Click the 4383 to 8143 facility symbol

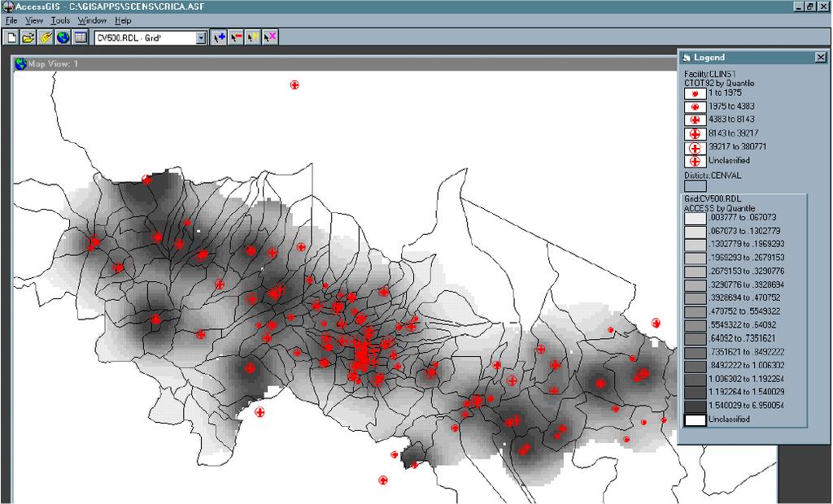point(695,120)
